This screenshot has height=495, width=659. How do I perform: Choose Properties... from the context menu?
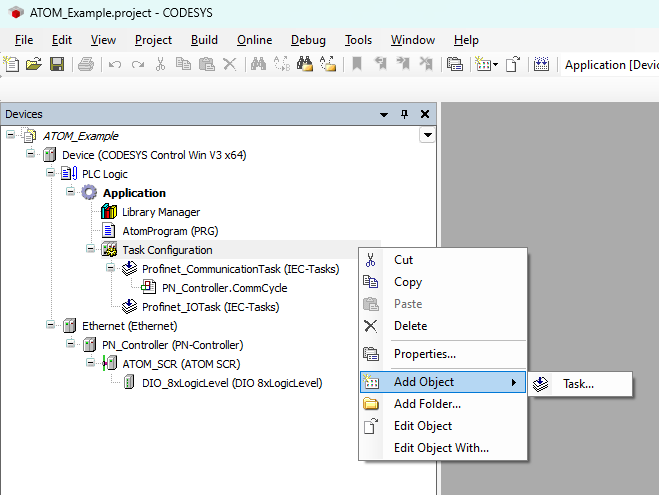click(x=443, y=354)
